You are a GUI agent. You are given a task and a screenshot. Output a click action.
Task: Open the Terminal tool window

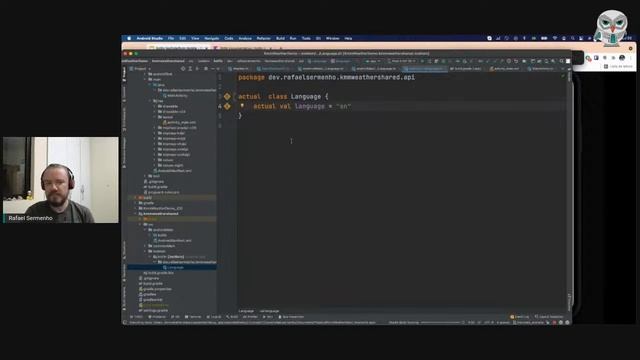pos(193,317)
